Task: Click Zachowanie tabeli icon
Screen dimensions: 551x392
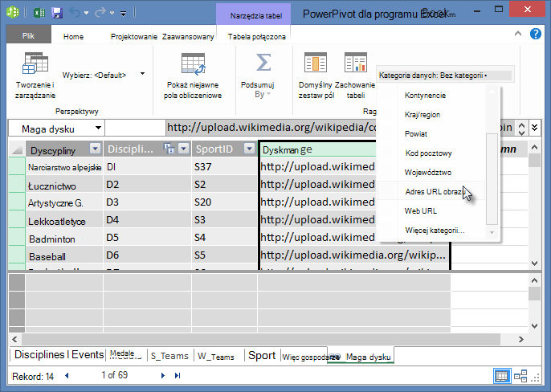Action: point(356,62)
